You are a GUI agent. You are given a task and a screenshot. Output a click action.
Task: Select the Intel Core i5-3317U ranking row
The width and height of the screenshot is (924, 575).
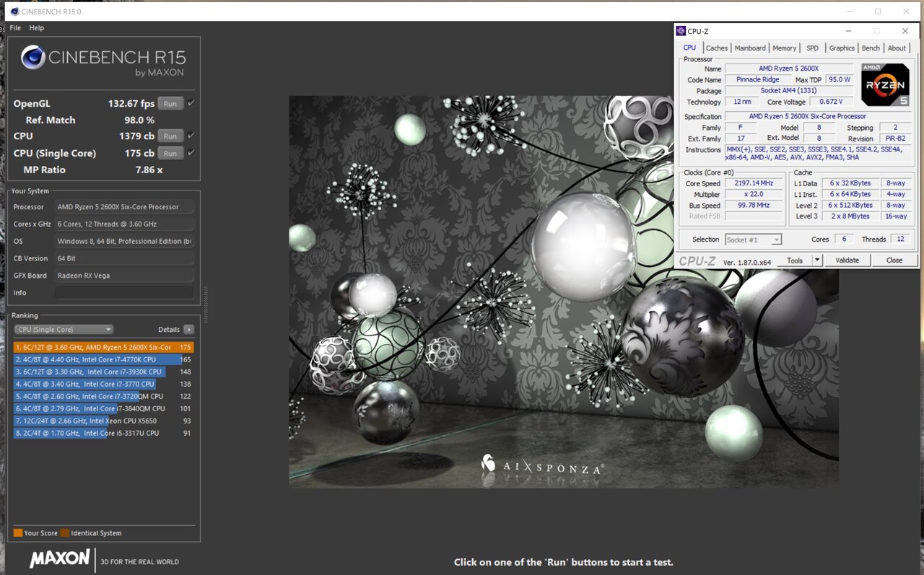coord(103,433)
